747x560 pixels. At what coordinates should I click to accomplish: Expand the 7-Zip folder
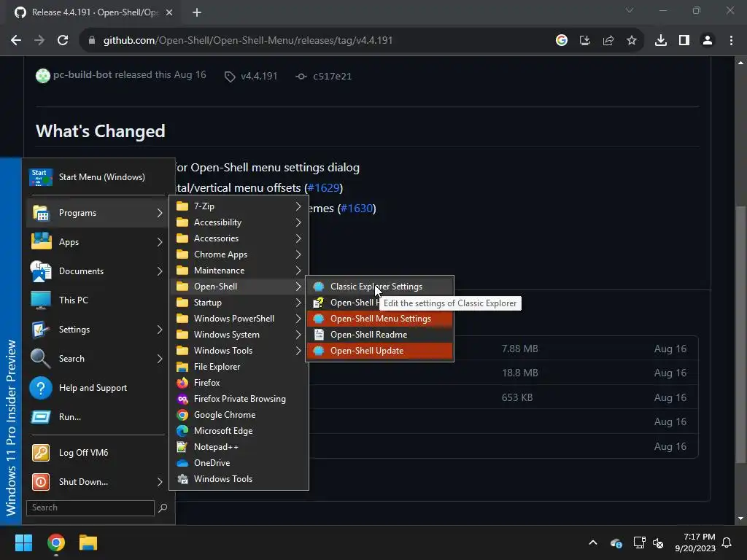(239, 206)
